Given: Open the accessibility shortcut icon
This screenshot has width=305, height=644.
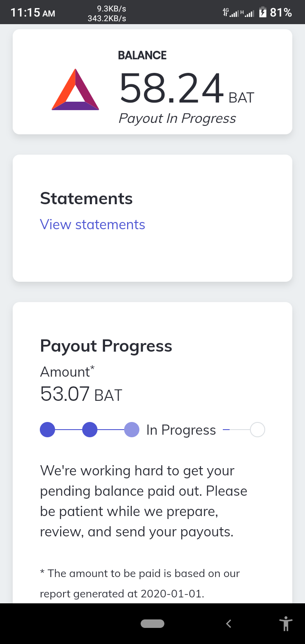Looking at the screenshot, I should tap(286, 624).
